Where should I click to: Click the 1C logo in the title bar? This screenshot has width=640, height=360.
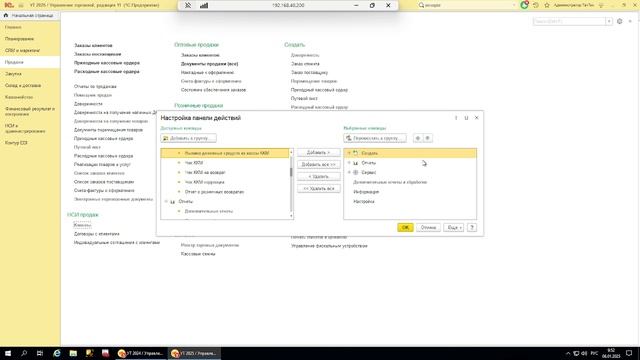coord(9,5)
